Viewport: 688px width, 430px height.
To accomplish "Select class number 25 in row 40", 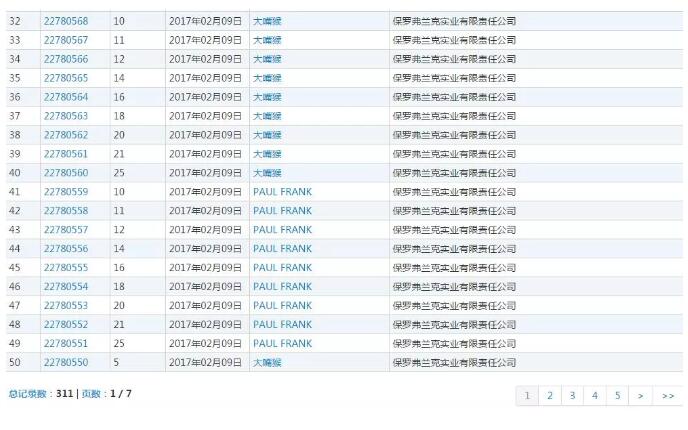I will (119, 173).
